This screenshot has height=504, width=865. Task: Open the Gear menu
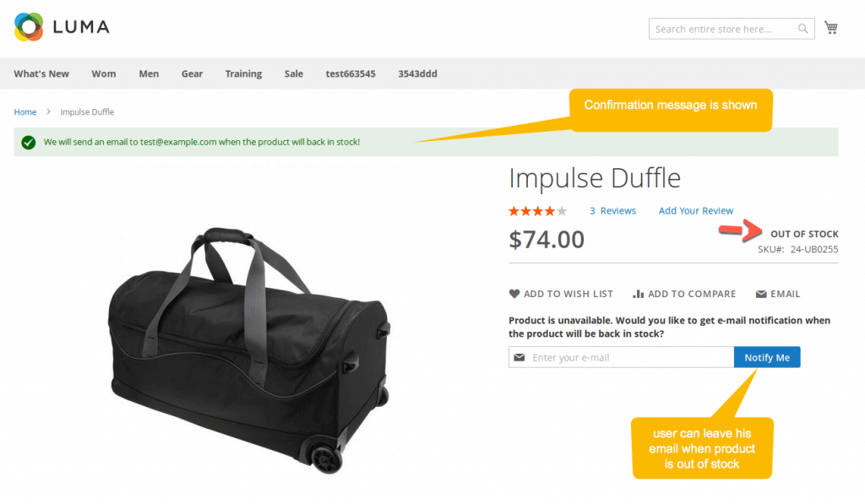point(192,74)
